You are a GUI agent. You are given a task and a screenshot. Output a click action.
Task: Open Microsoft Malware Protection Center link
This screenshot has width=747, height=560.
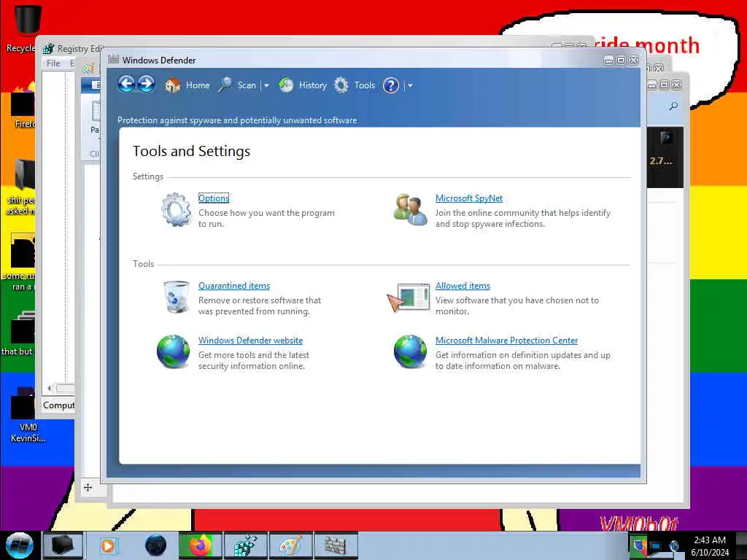[x=506, y=341]
